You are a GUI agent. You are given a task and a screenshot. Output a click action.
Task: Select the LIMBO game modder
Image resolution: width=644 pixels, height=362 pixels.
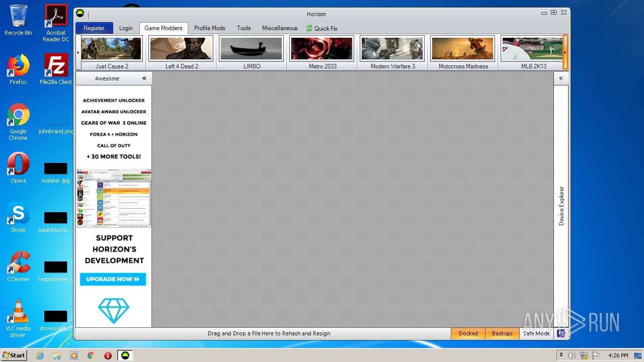click(x=252, y=53)
